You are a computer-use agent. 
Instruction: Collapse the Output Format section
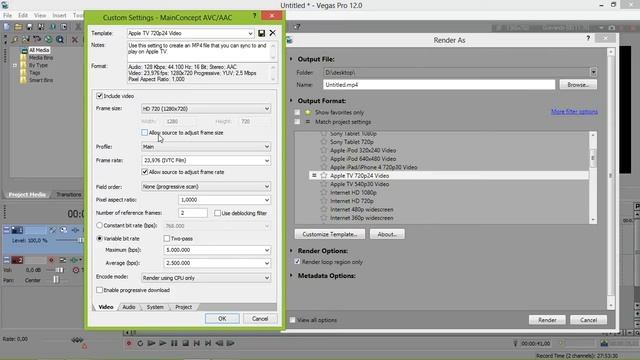[291, 100]
